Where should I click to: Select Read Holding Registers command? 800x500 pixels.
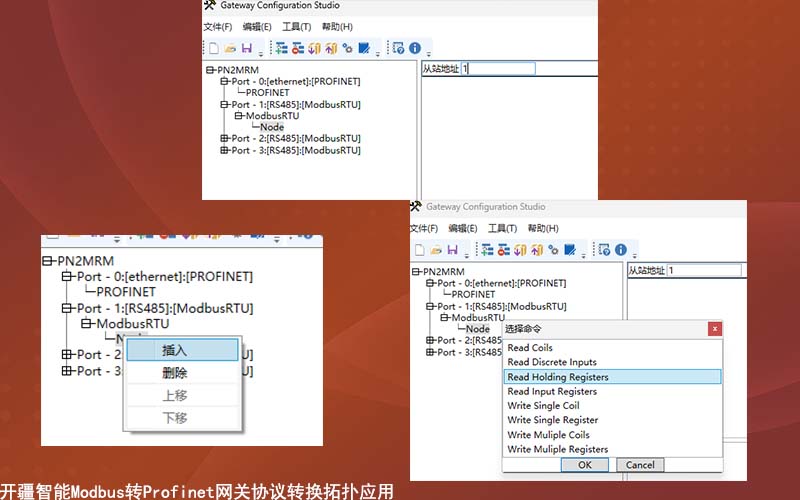612,377
